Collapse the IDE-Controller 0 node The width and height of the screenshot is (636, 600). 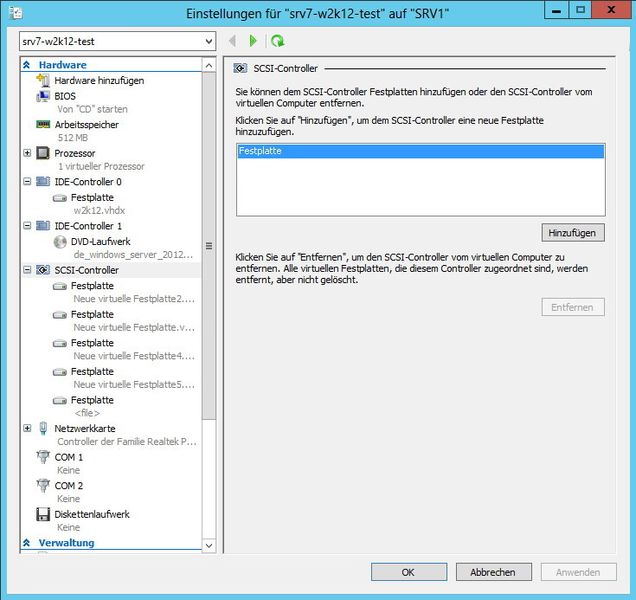(x=27, y=181)
